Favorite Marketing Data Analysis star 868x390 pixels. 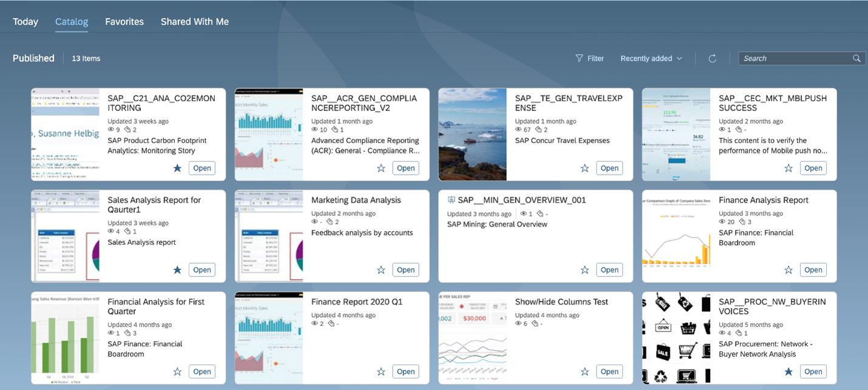point(381,270)
